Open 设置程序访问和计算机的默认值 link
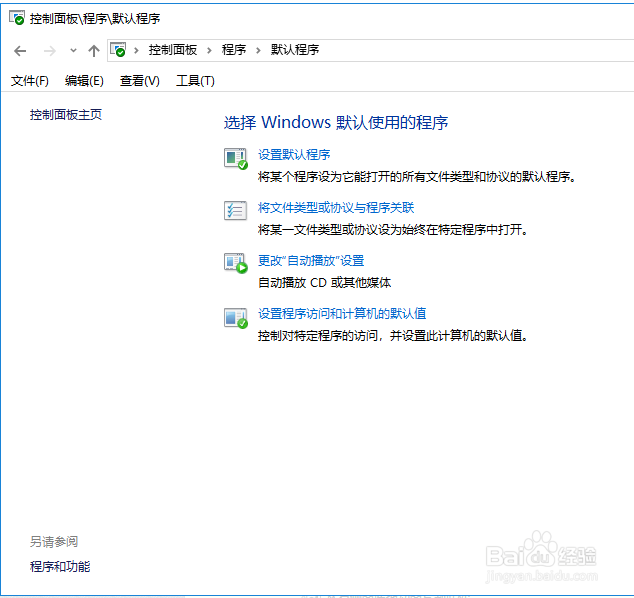Viewport: 634px width, 598px height. click(x=342, y=313)
